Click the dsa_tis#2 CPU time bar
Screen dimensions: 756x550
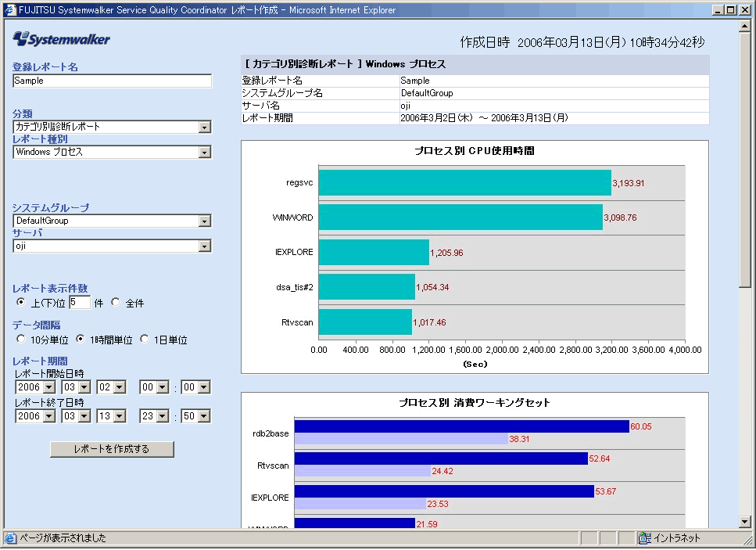(x=367, y=287)
